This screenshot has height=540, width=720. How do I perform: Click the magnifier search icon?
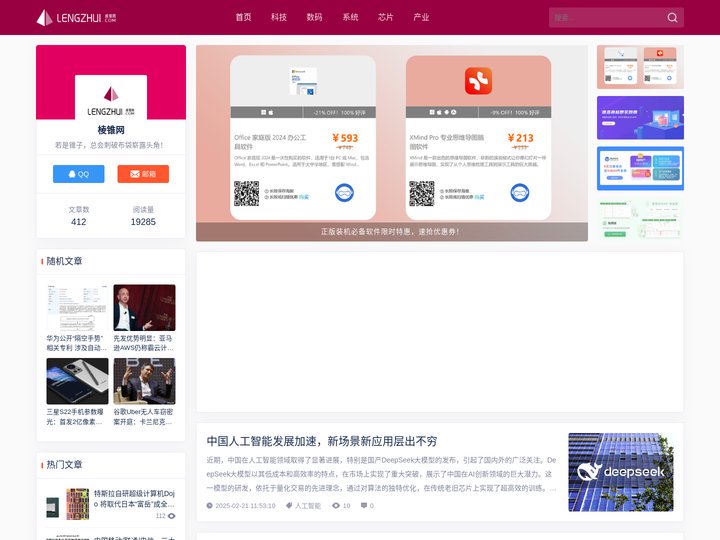click(672, 17)
